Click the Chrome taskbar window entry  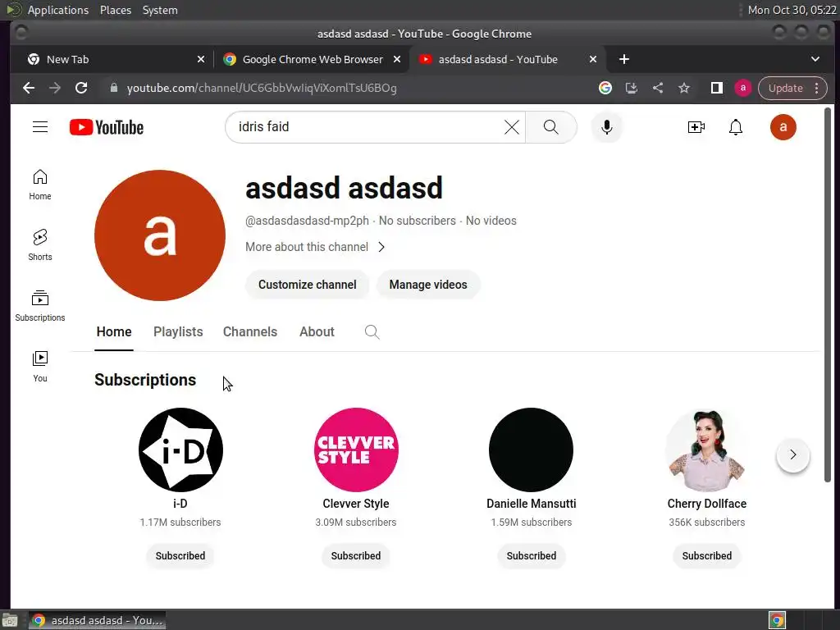click(x=98, y=620)
